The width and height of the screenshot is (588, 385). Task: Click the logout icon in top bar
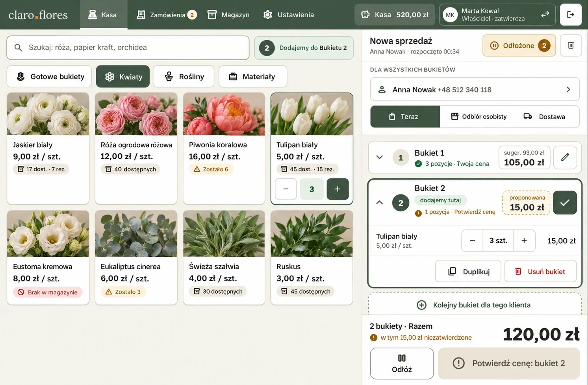point(571,15)
